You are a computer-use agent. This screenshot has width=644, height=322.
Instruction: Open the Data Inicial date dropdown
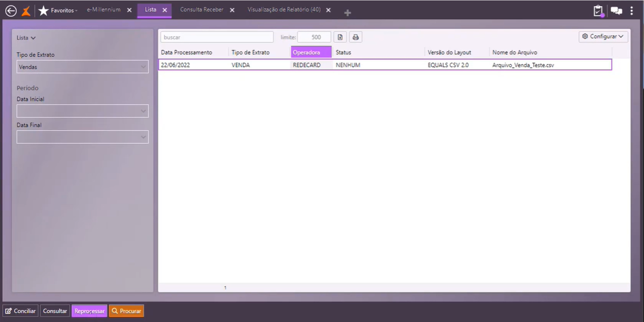82,111
